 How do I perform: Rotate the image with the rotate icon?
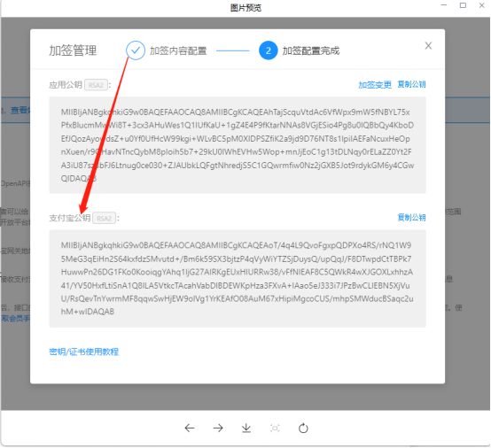point(303,428)
